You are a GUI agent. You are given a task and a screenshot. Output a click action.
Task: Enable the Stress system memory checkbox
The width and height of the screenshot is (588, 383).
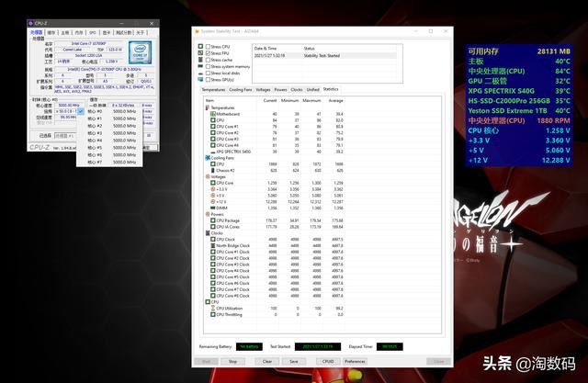(x=208, y=66)
